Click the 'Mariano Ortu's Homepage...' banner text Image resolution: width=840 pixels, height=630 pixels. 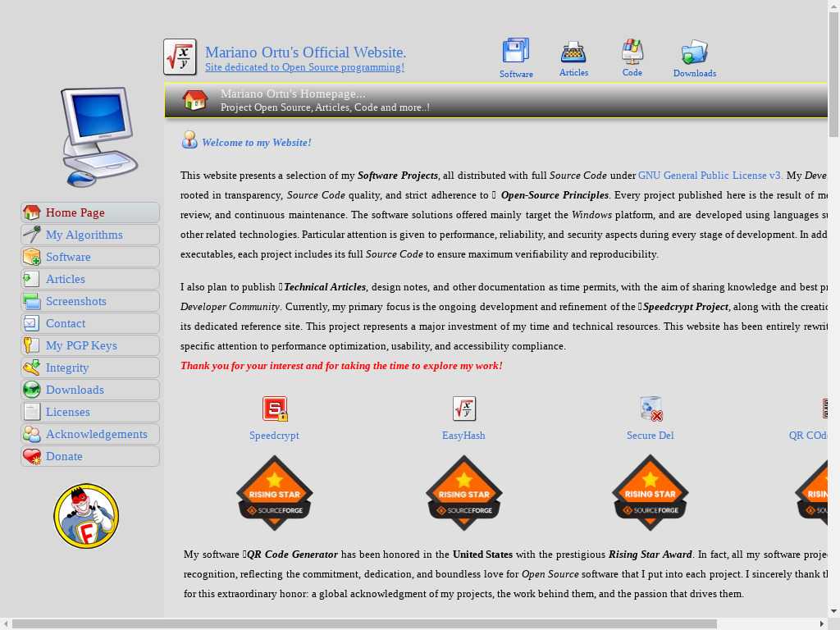coord(293,94)
